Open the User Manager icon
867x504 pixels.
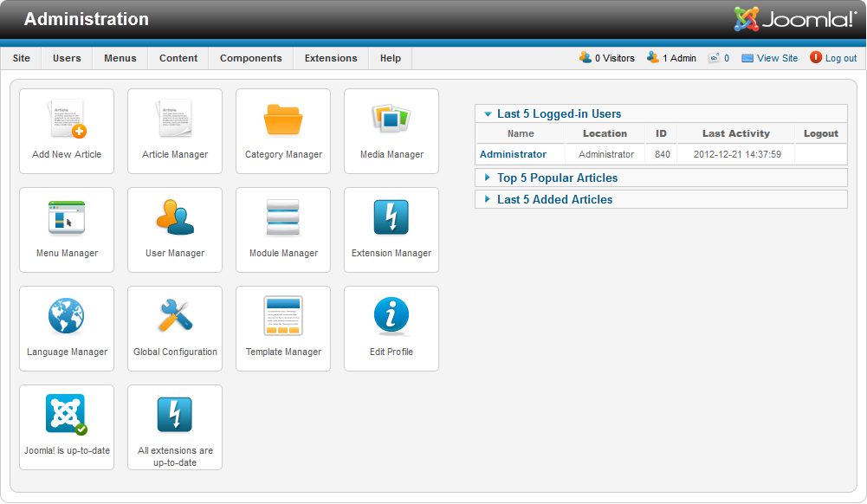[175, 217]
